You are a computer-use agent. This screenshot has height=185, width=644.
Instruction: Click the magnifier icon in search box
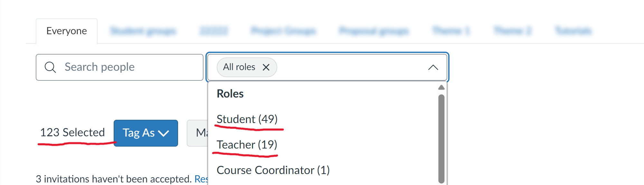[50, 67]
